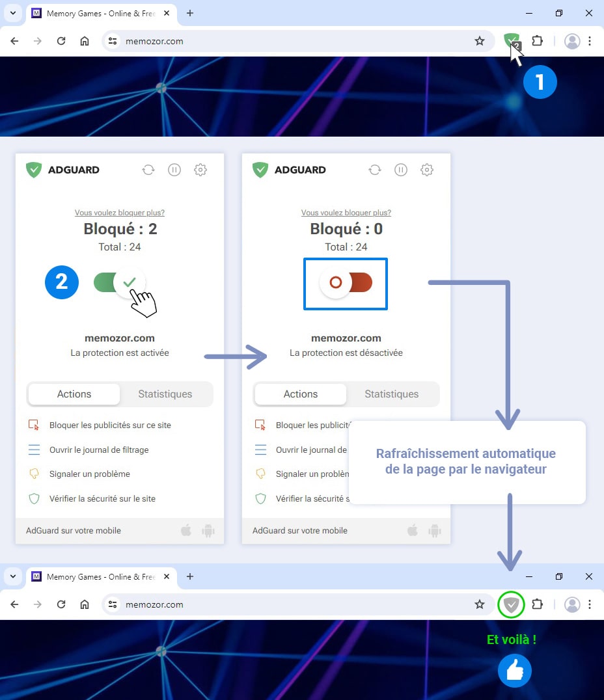
Task: Open the site information icon in address bar
Action: tap(112, 40)
